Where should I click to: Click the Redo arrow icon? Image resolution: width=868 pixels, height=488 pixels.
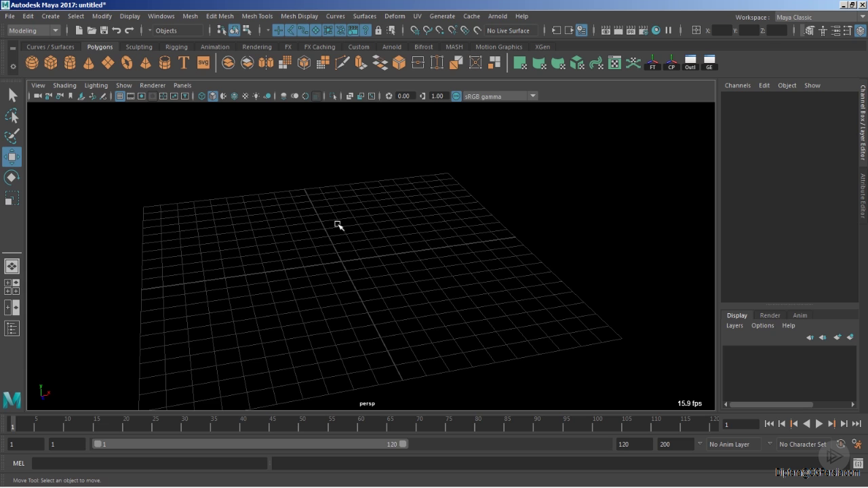(x=130, y=30)
